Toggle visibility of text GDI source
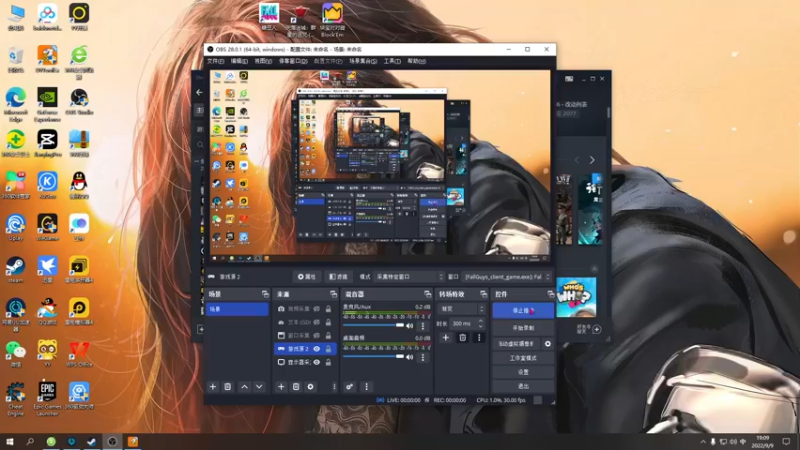The height and width of the screenshot is (450, 800). pos(317,322)
